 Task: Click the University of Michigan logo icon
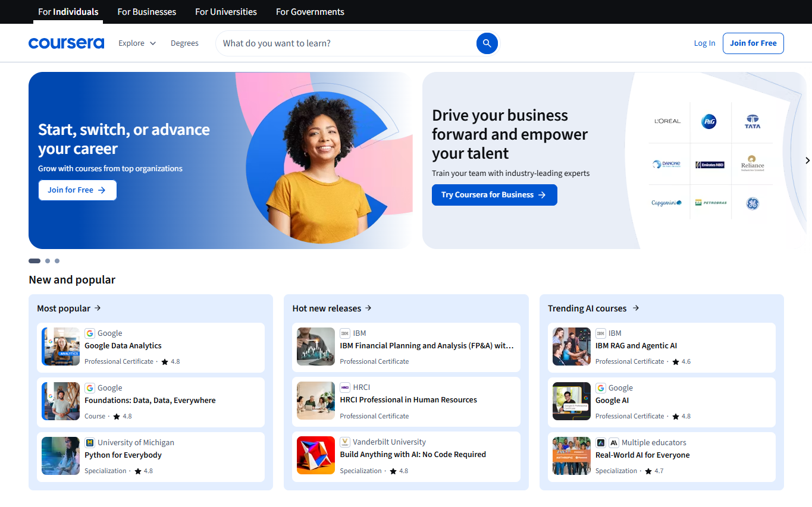pos(90,443)
